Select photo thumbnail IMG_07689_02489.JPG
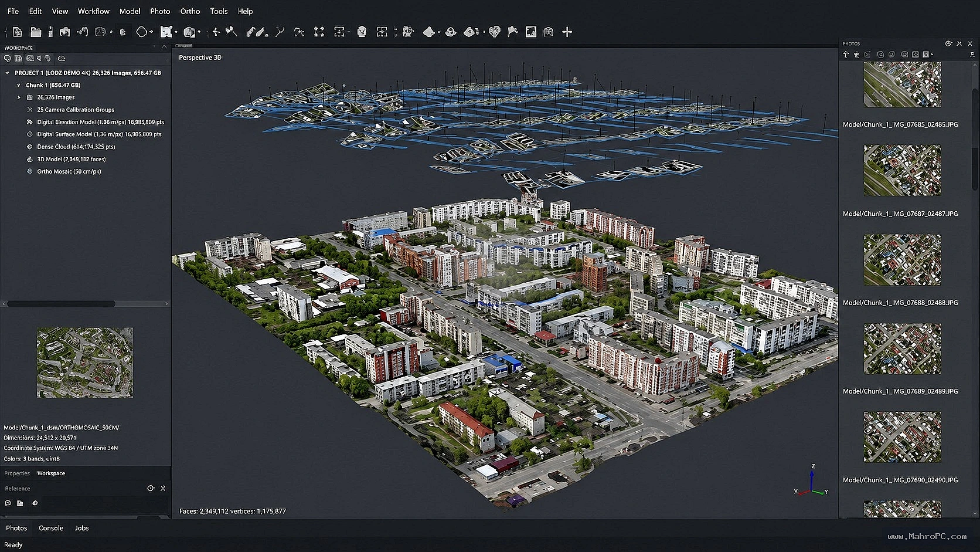Image resolution: width=980 pixels, height=552 pixels. [x=902, y=348]
